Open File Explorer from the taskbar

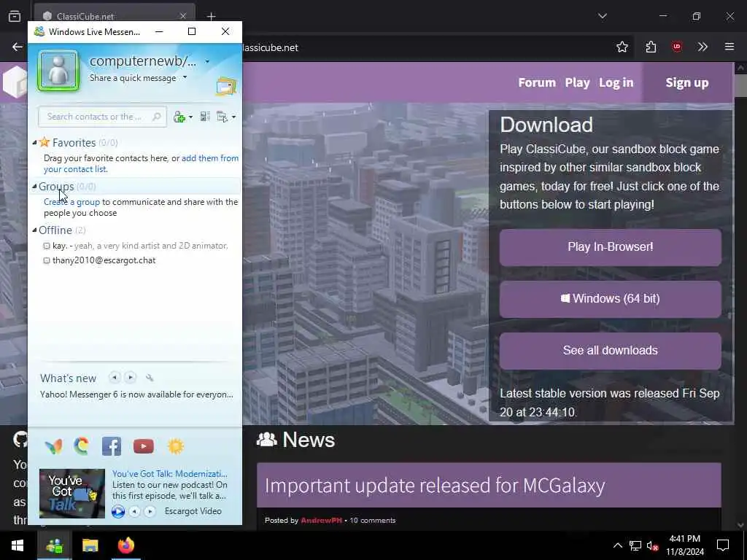(90, 545)
